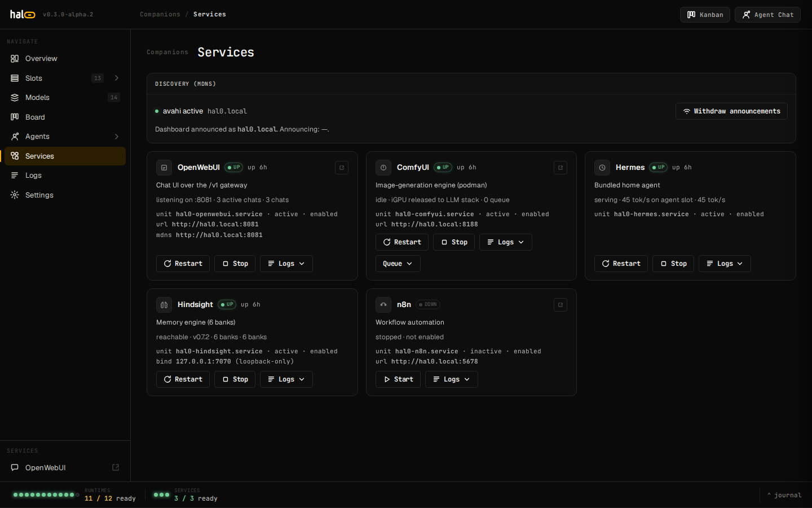Click the n8n url http://hal0.local:5678

435,362
